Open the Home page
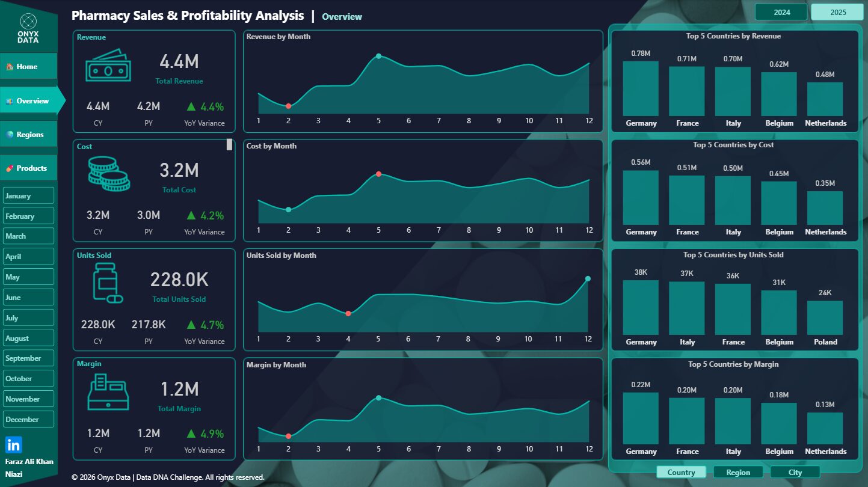Image resolution: width=868 pixels, height=487 pixels. pos(28,67)
